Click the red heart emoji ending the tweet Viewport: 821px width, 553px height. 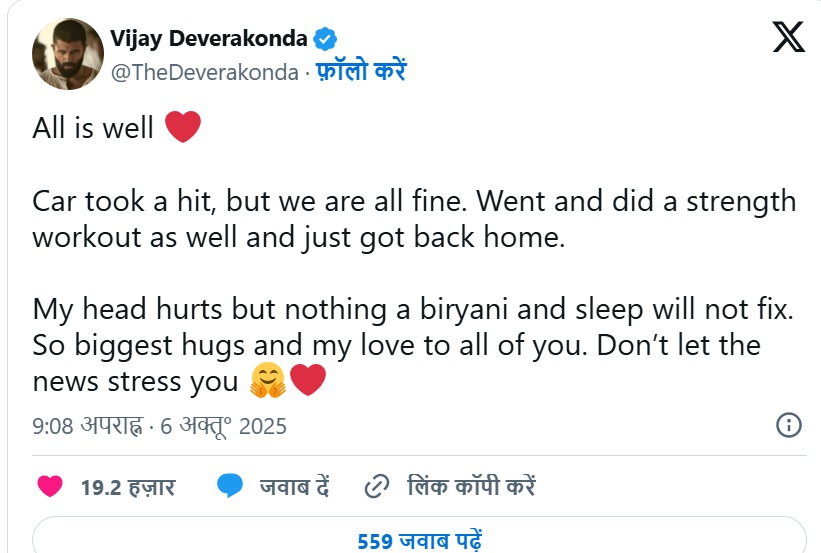point(308,381)
